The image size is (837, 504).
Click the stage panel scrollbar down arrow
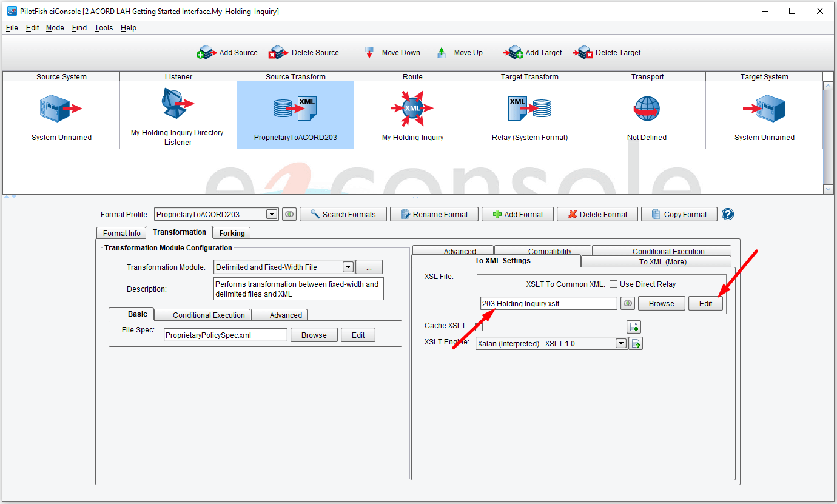click(x=829, y=189)
